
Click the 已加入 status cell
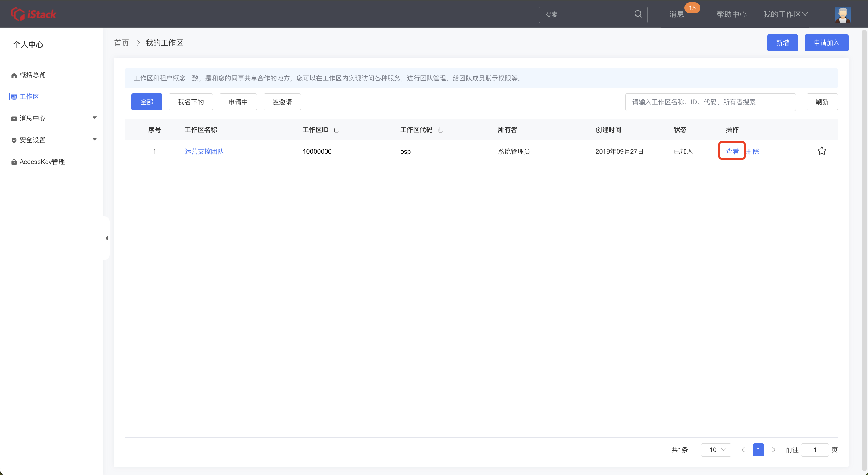coord(683,152)
